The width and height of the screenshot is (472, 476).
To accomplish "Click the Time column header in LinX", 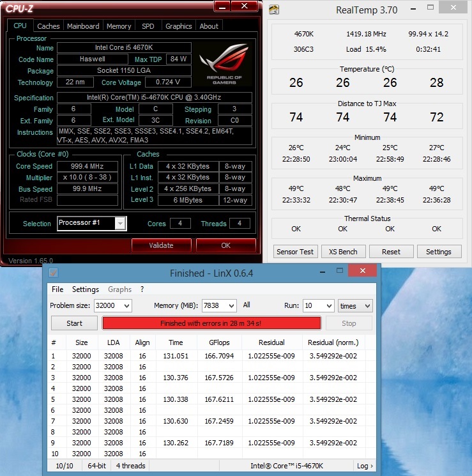I will [176, 342].
